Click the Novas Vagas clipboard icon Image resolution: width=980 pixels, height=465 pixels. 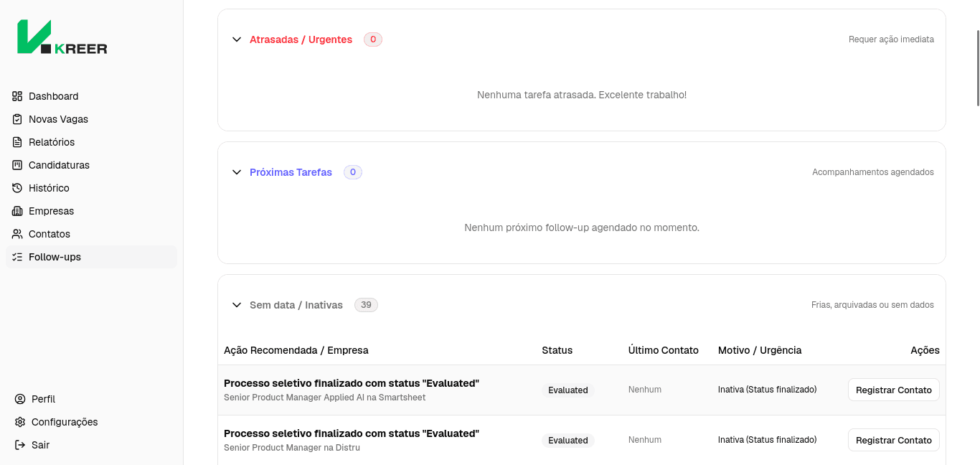coord(17,119)
